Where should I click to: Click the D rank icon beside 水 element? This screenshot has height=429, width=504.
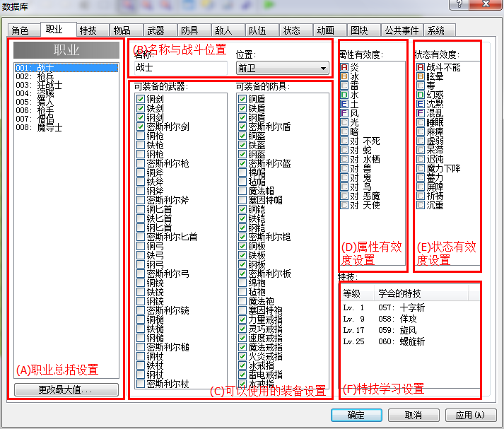344,95
